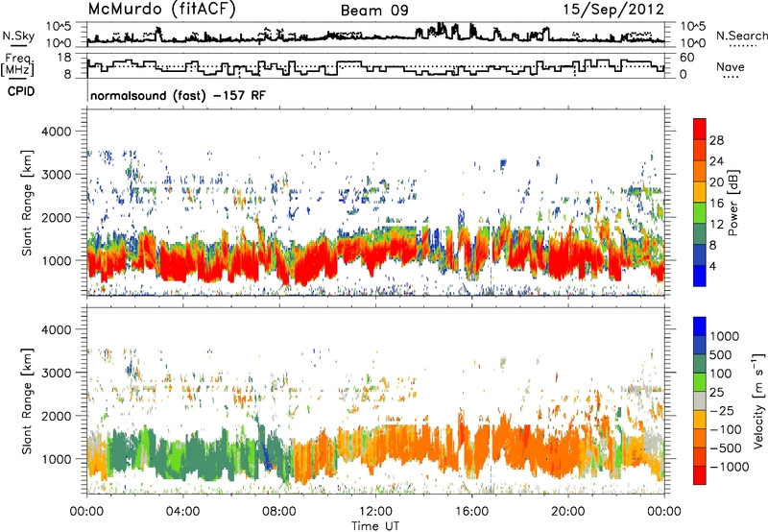Click the 20:00 time axis tick label
Viewport: 768px width, 532px height.
pyautogui.click(x=567, y=512)
